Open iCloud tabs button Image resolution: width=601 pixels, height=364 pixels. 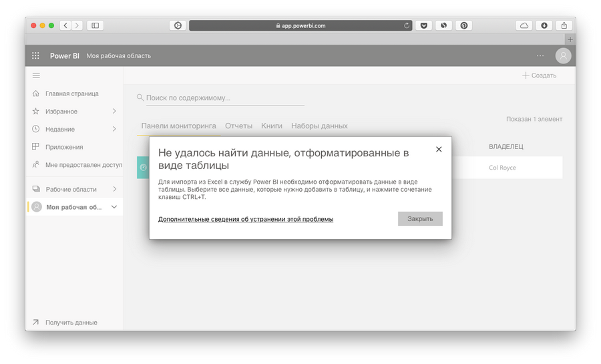coord(524,25)
